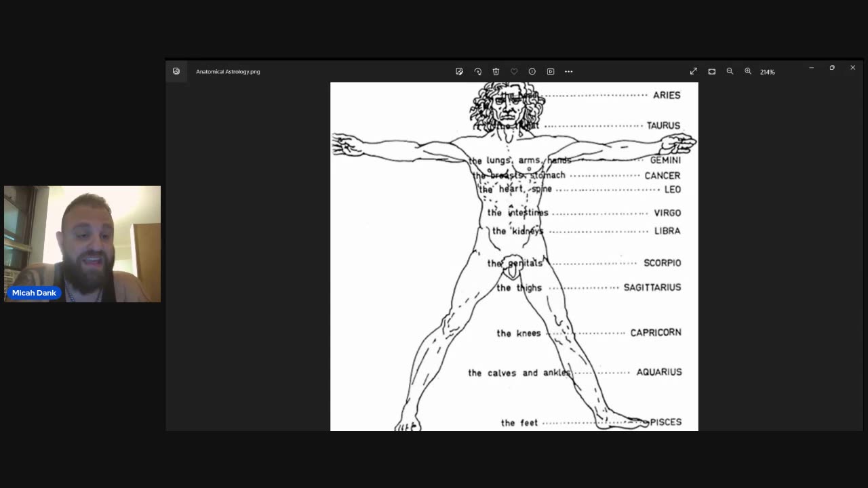Click 'the breasts, stomach' text
Viewport: 868px width, 488px height.
tap(519, 176)
